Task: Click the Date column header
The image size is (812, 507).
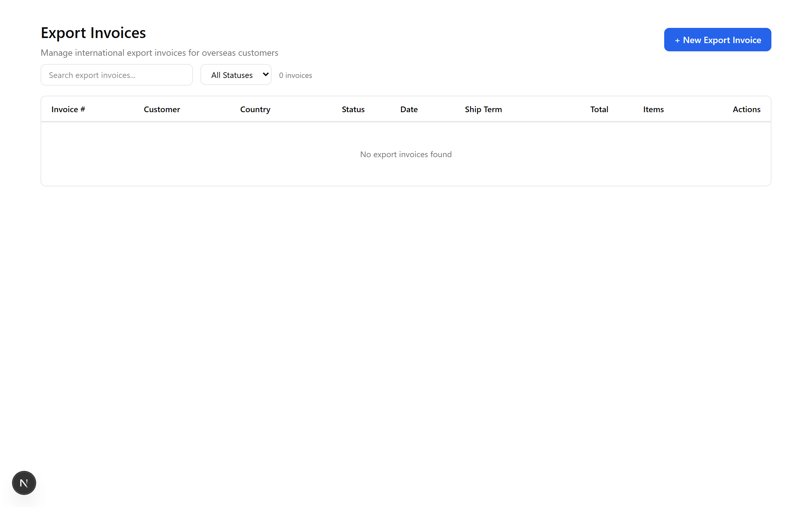Action: [409, 109]
